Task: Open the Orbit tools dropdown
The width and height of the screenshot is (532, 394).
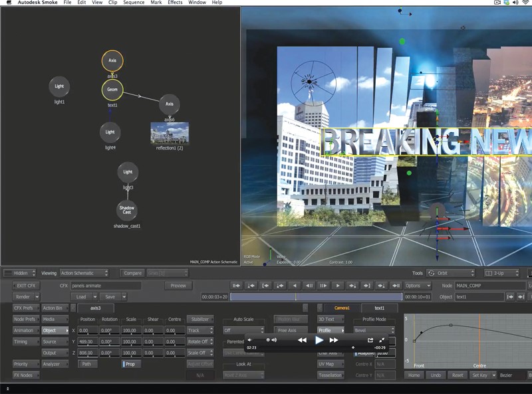Action: pos(450,273)
